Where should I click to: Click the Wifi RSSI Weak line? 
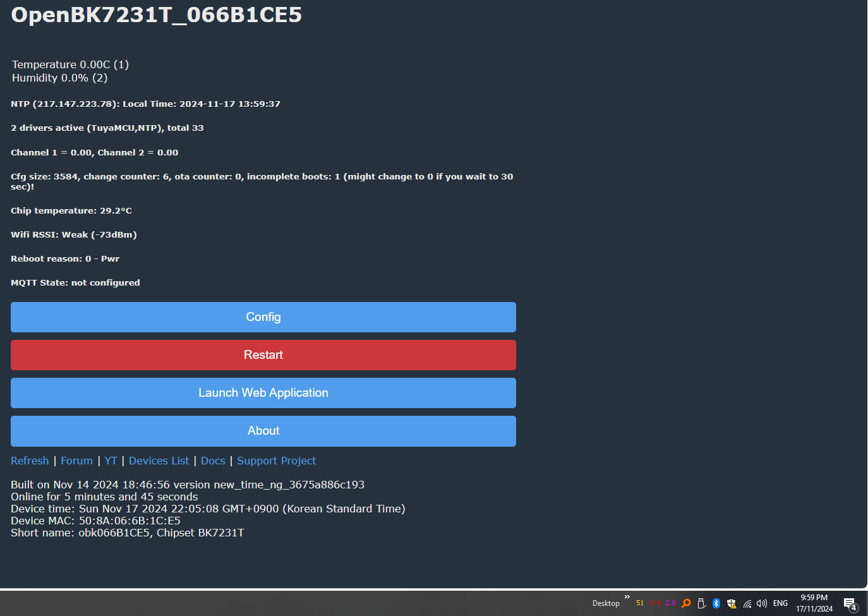point(74,234)
